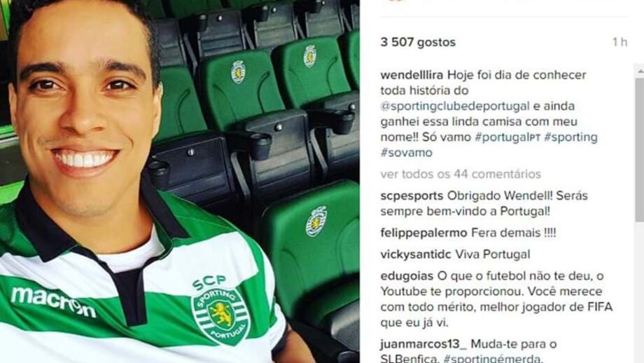The width and height of the screenshot is (644, 363).
Task: Click the comments scrollbar thumb
Action: 640,150
